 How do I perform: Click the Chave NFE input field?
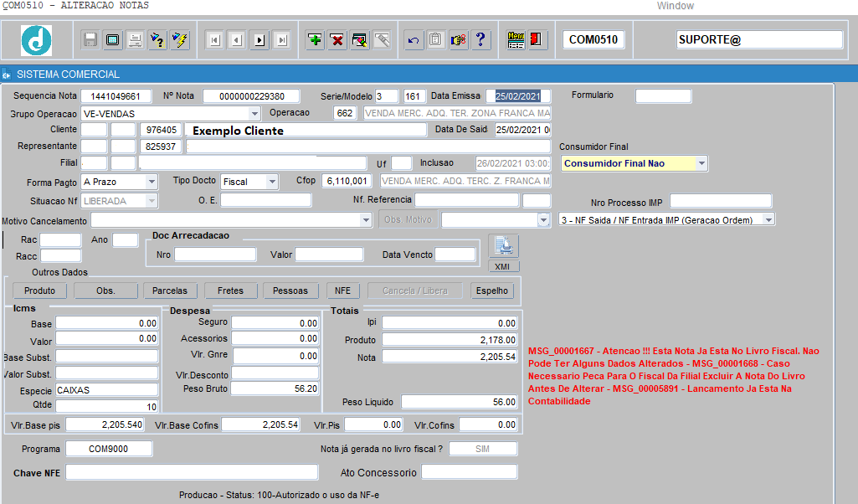192,472
